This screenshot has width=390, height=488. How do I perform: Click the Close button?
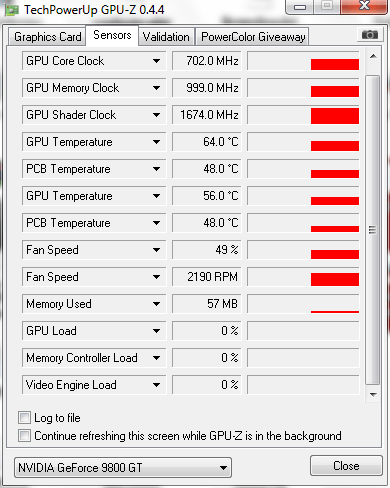tap(346, 465)
